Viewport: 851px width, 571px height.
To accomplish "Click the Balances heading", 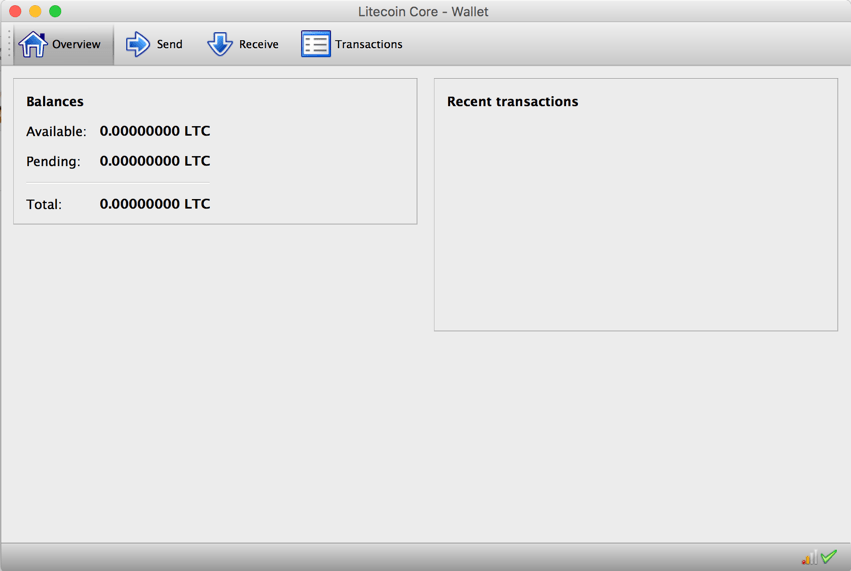I will click(x=55, y=102).
